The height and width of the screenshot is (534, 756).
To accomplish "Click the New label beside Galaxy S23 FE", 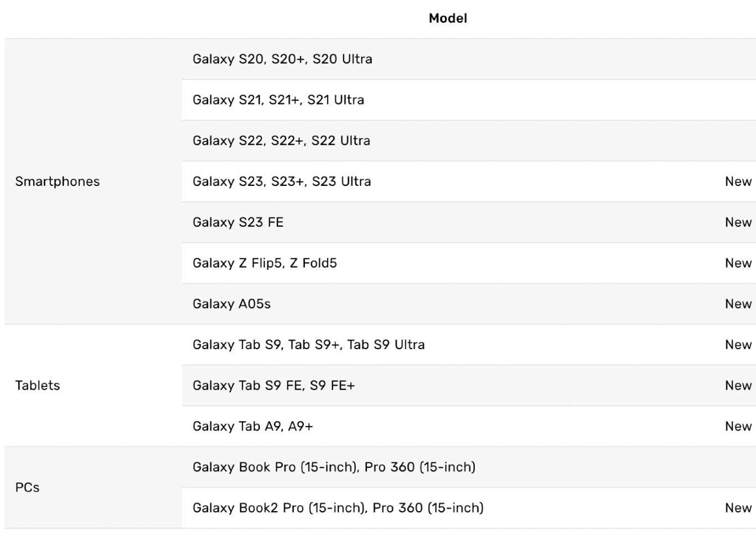I will coord(738,222).
